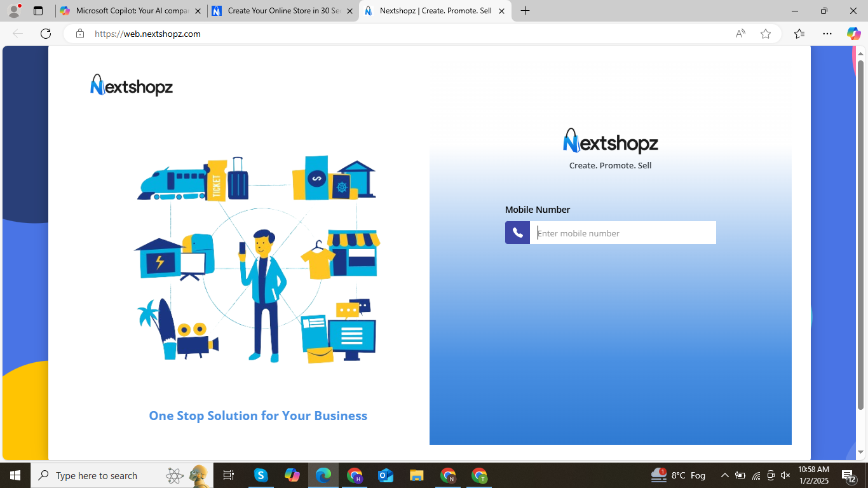
Task: Close the Microsoft Copilot tab
Action: (198, 11)
